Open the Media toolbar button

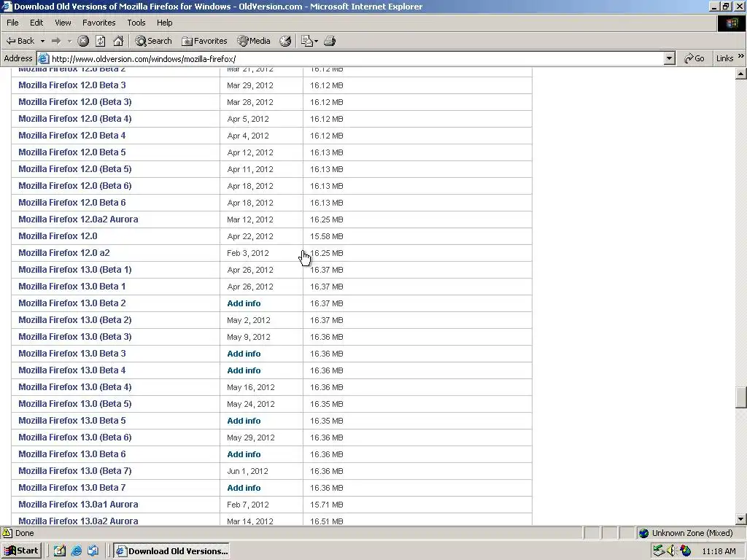(x=254, y=41)
